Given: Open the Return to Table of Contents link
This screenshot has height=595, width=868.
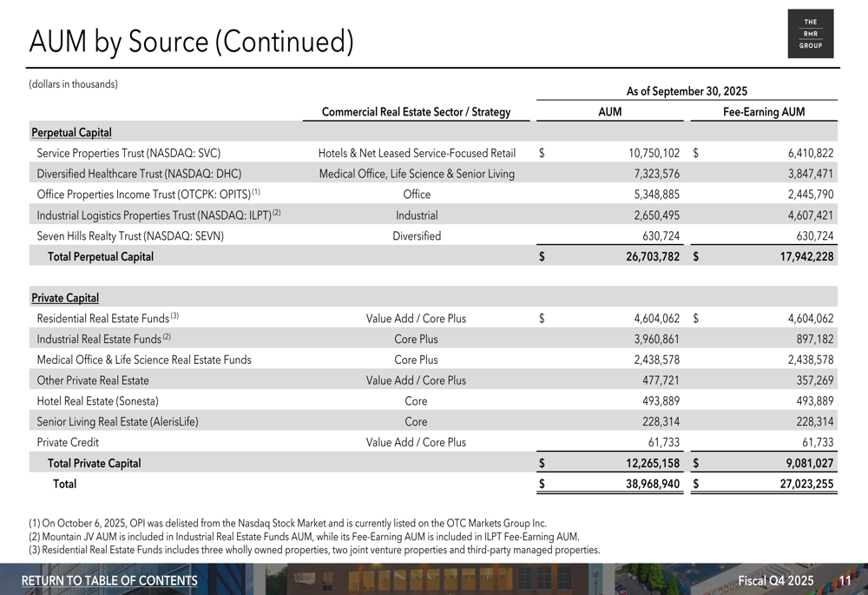Looking at the screenshot, I should pos(109,580).
